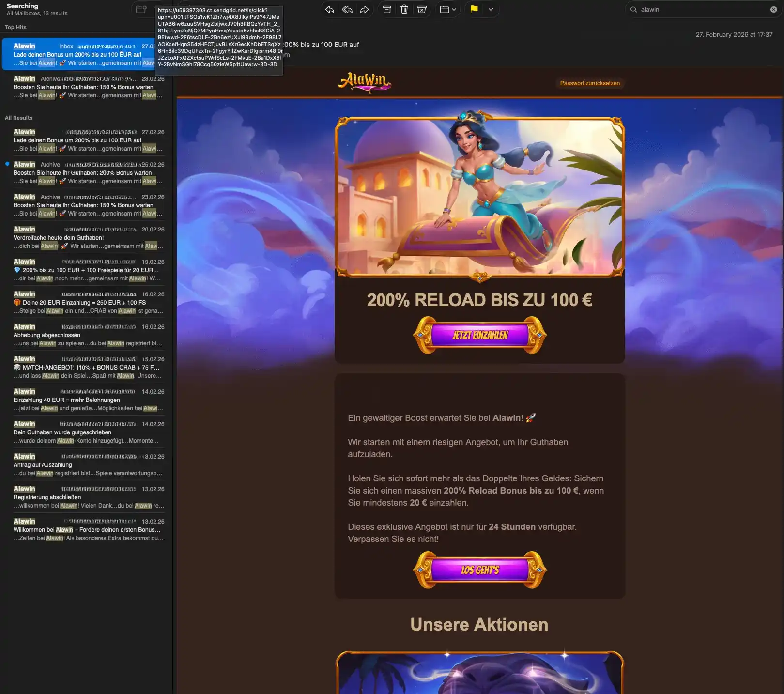
Task: Open flag color options chevron
Action: point(491,9)
